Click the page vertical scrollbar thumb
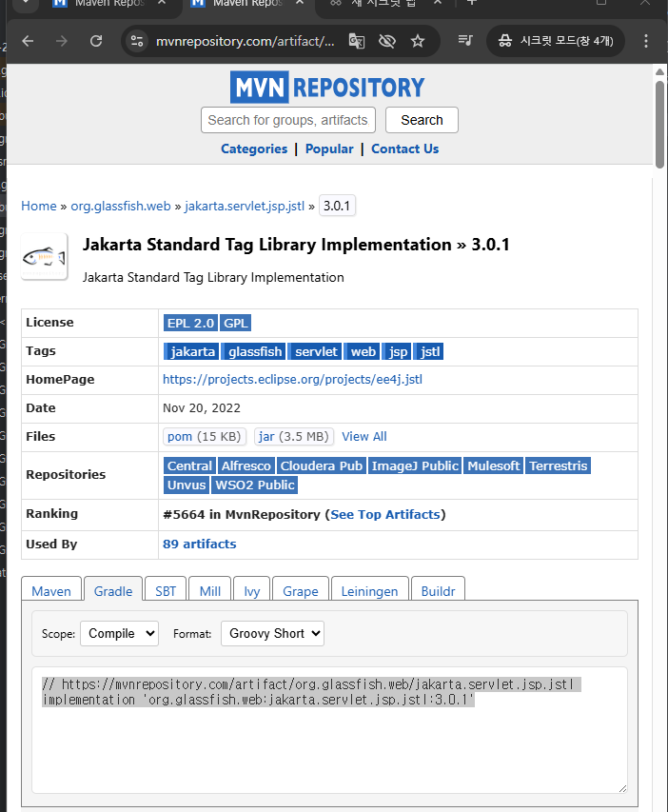 click(x=659, y=125)
